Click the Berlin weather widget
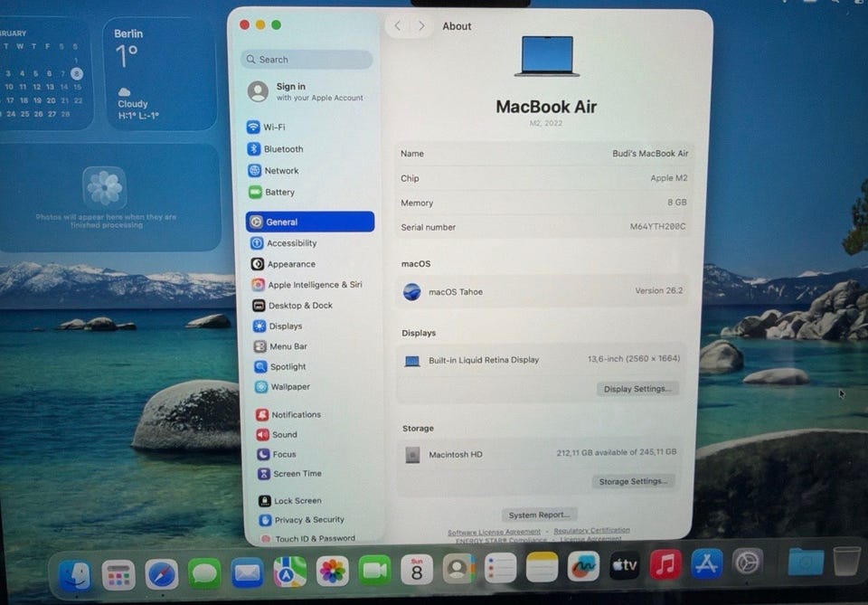The width and height of the screenshot is (868, 605). 160,73
